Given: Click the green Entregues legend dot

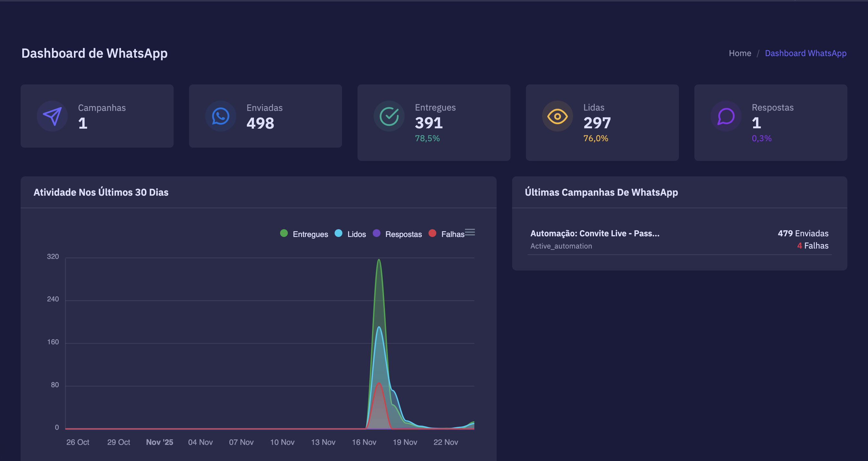Looking at the screenshot, I should (284, 233).
